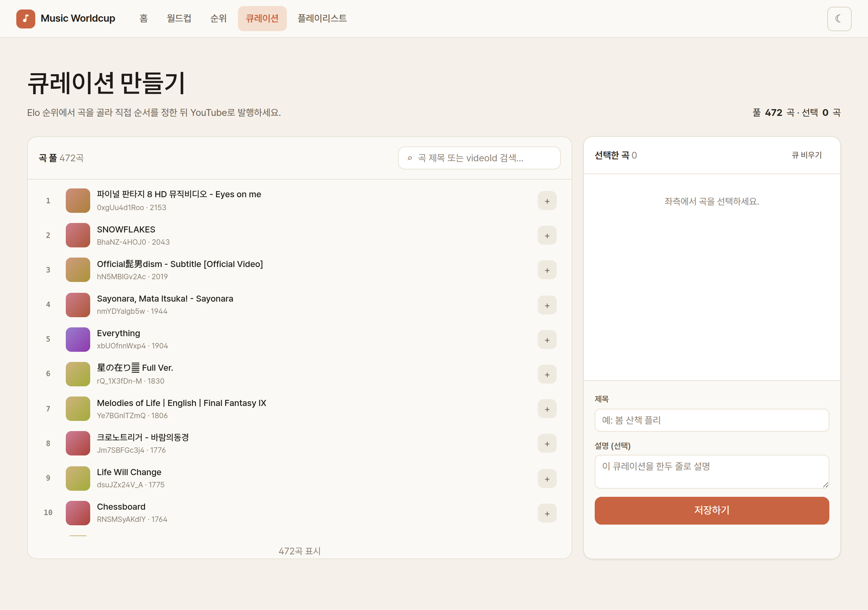Add 'Chessboard' with its plus icon
868x610 pixels.
[547, 513]
